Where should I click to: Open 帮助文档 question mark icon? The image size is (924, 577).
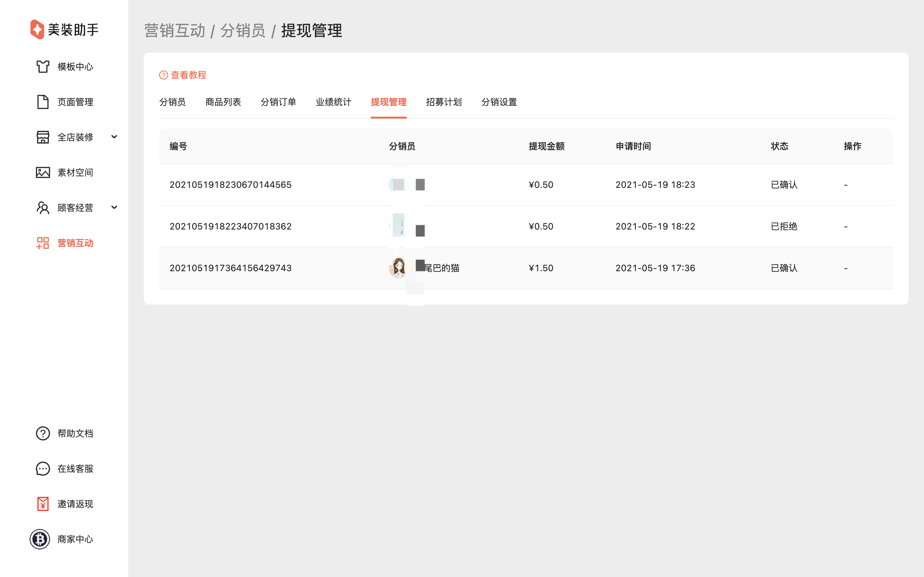click(x=43, y=433)
